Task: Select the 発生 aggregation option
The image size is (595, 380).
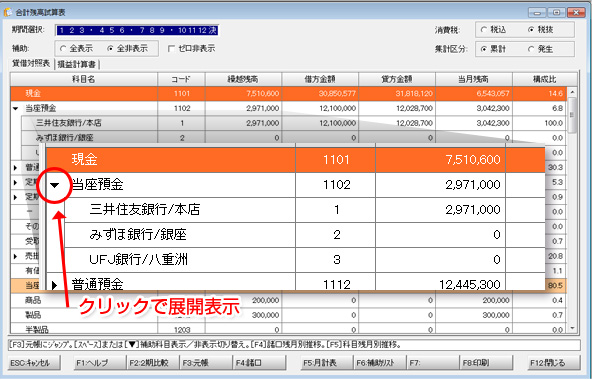Action: point(531,49)
